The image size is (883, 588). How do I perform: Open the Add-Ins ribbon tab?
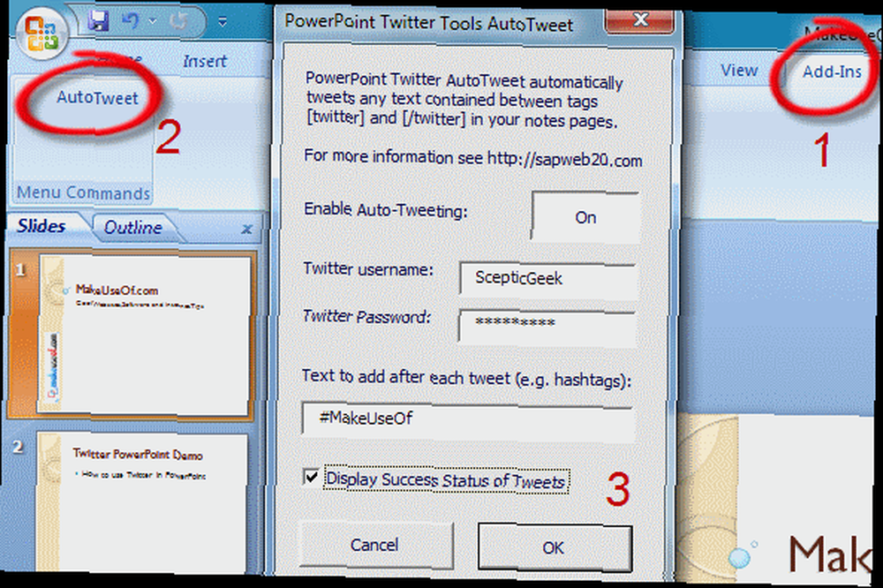(832, 72)
